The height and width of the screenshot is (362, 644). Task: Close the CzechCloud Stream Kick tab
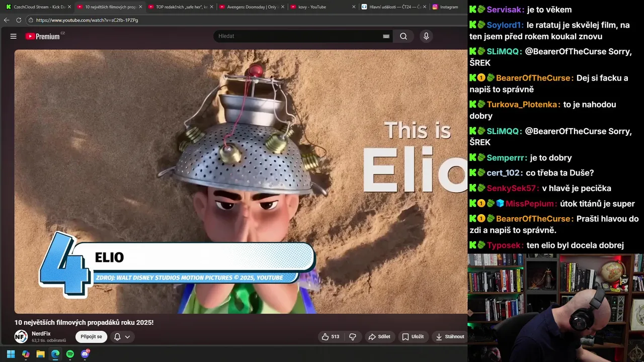click(69, 7)
